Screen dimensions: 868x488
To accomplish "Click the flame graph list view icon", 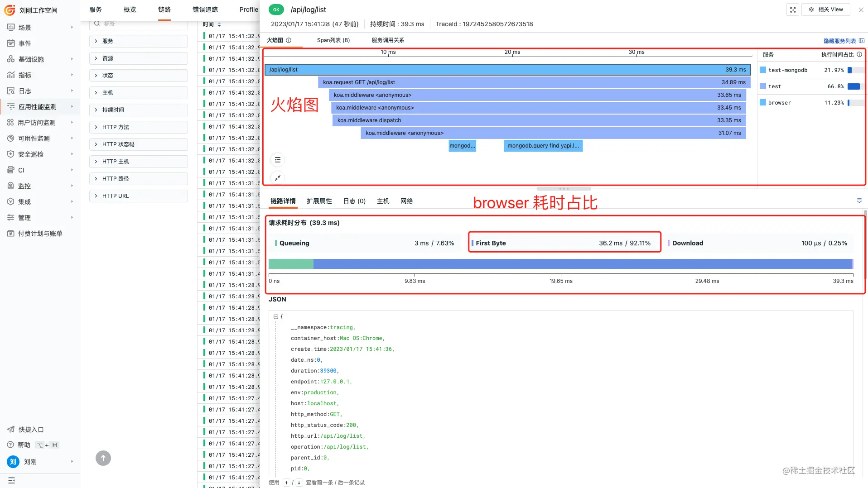I will pyautogui.click(x=278, y=160).
